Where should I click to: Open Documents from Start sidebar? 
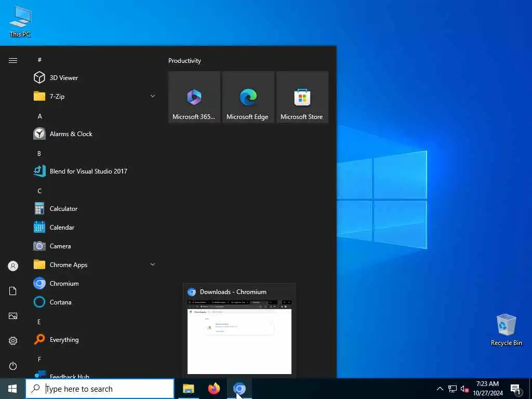click(13, 291)
